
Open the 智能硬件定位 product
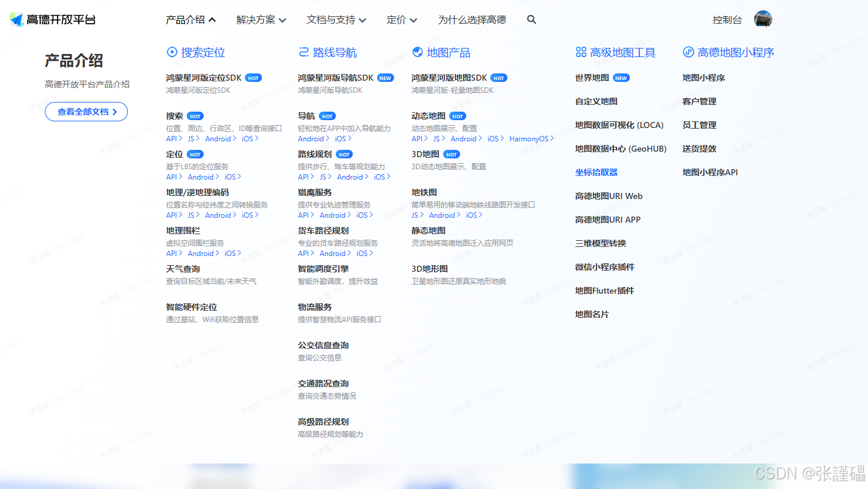[x=192, y=307]
